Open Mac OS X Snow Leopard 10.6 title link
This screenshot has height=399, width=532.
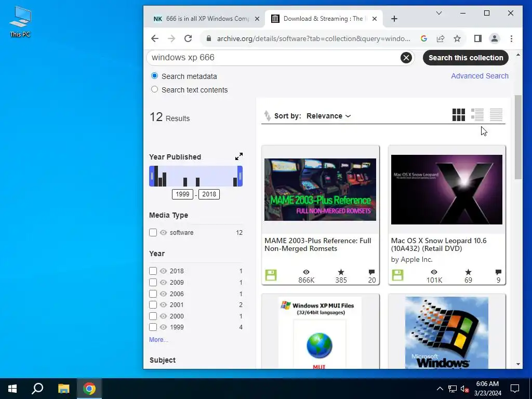438,245
